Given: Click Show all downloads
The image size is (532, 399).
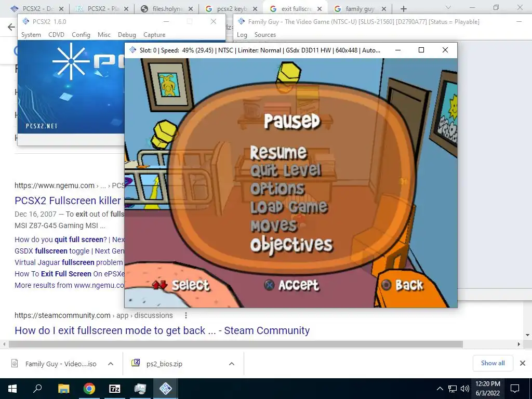Looking at the screenshot, I should tap(493, 363).
